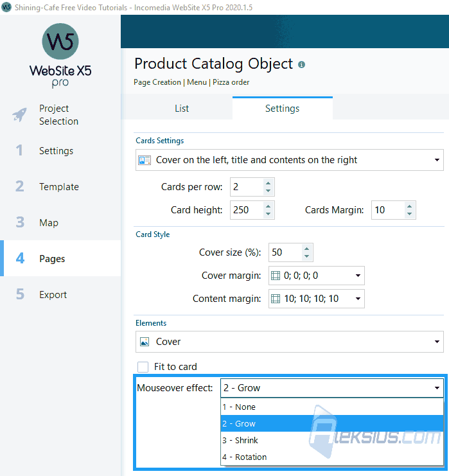
Task: Go to step 2 Template
Action: (60, 187)
